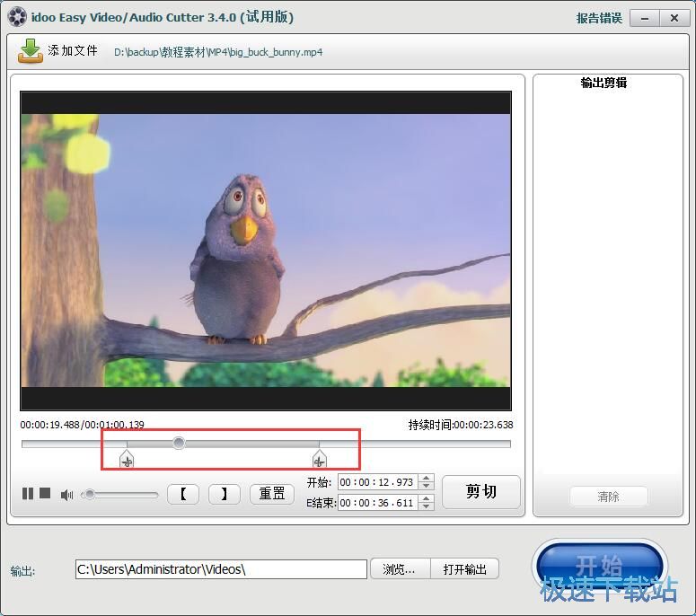The width and height of the screenshot is (696, 616).
Task: Click the left scissor start marker
Action: tap(127, 460)
